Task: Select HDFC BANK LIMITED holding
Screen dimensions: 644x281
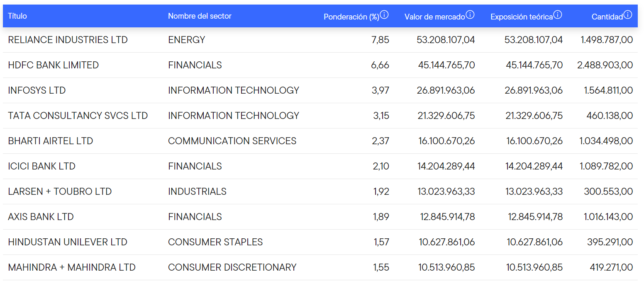Action: [x=53, y=65]
